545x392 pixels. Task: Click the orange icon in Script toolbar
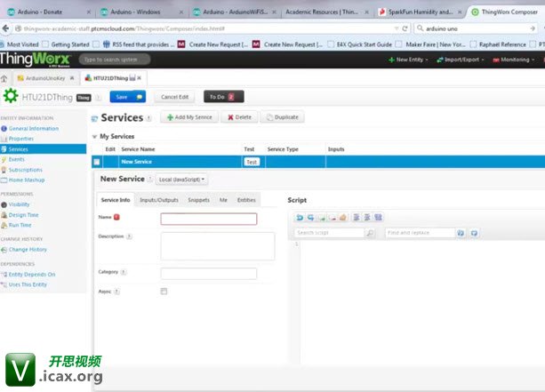(342, 218)
